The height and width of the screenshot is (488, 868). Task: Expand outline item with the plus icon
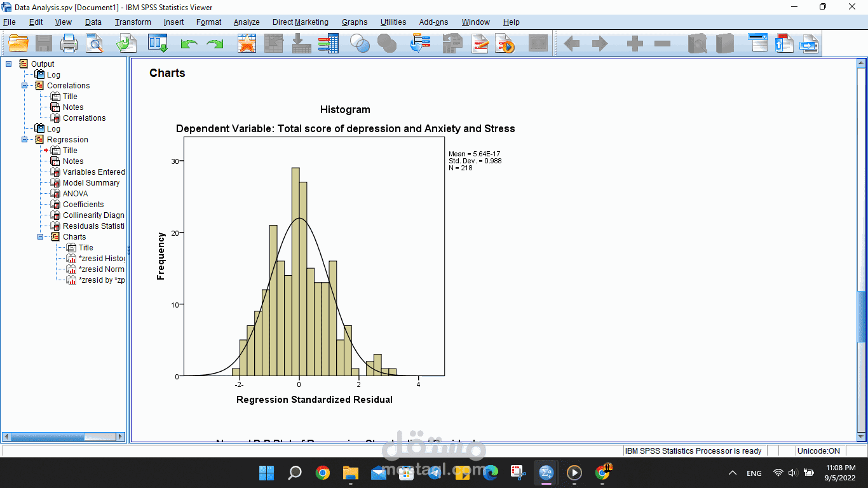[x=635, y=43]
